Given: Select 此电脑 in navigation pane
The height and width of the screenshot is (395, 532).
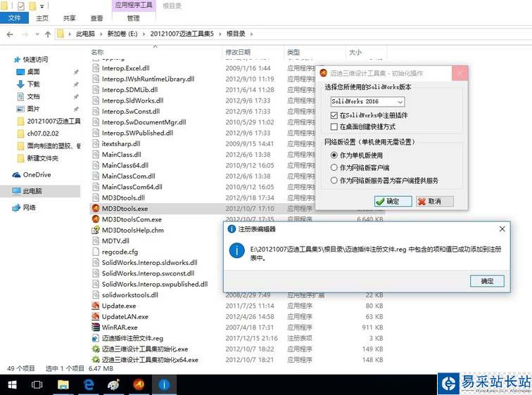Looking at the screenshot, I should click(x=32, y=191).
